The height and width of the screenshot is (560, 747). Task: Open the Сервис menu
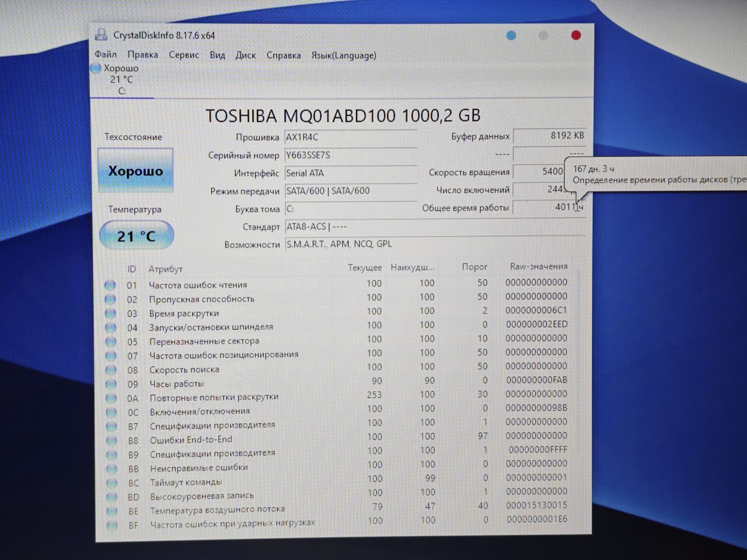[184, 55]
